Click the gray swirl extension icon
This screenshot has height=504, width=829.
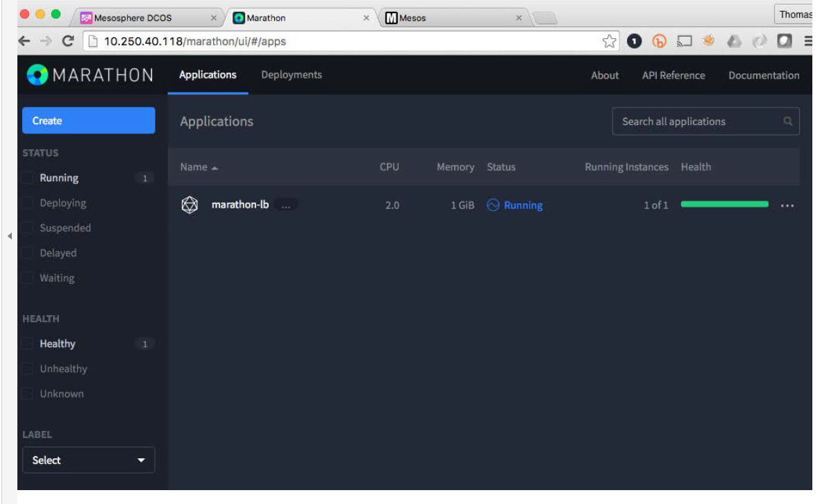pos(759,41)
